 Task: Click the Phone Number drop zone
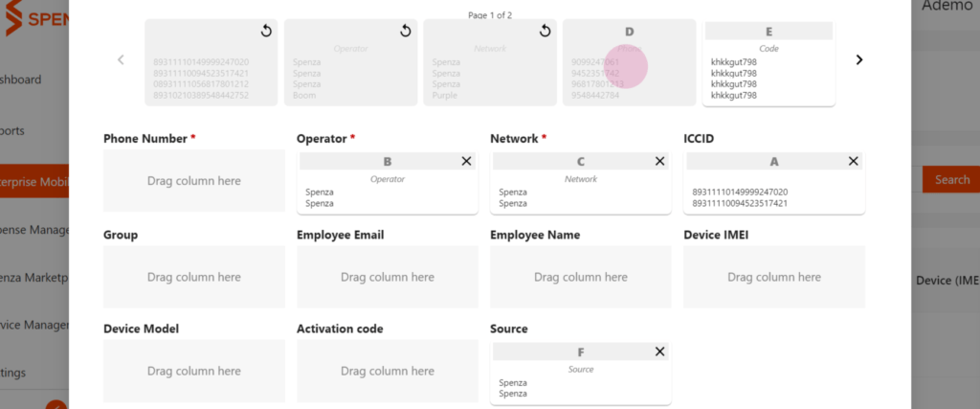pos(193,181)
